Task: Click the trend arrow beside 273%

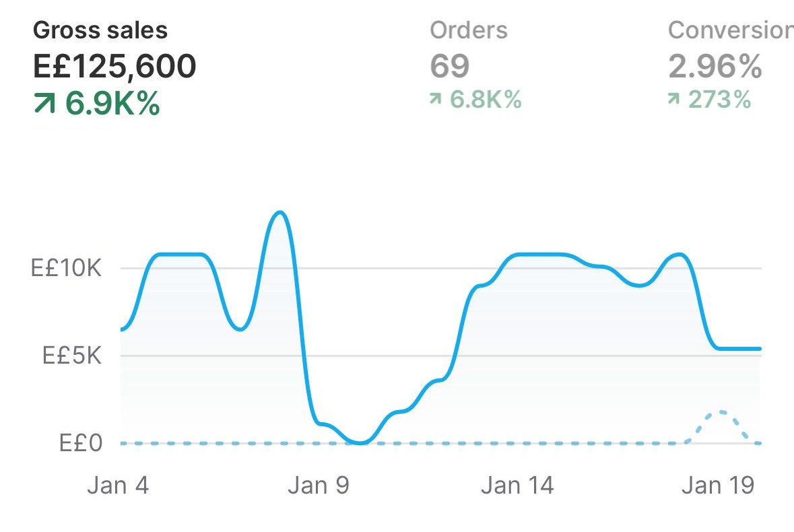Action: coord(674,100)
